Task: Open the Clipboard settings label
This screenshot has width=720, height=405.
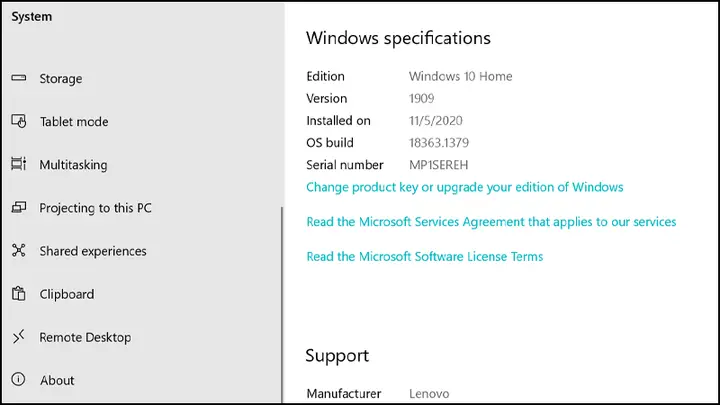Action: [x=67, y=294]
